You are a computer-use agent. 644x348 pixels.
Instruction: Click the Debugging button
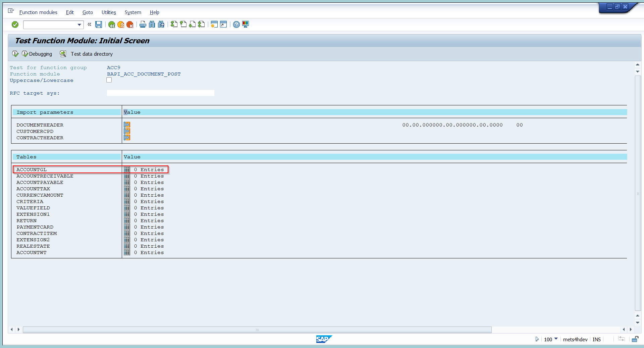pos(37,54)
